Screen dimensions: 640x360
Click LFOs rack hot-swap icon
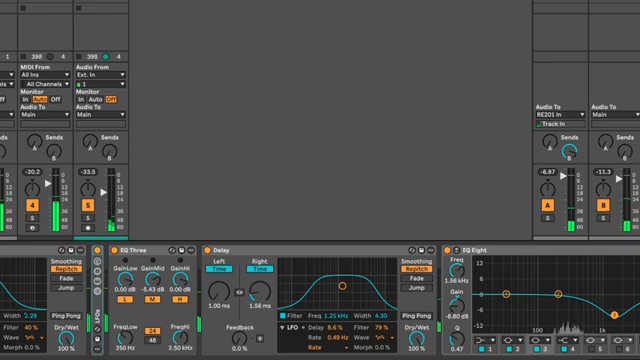click(x=97, y=329)
